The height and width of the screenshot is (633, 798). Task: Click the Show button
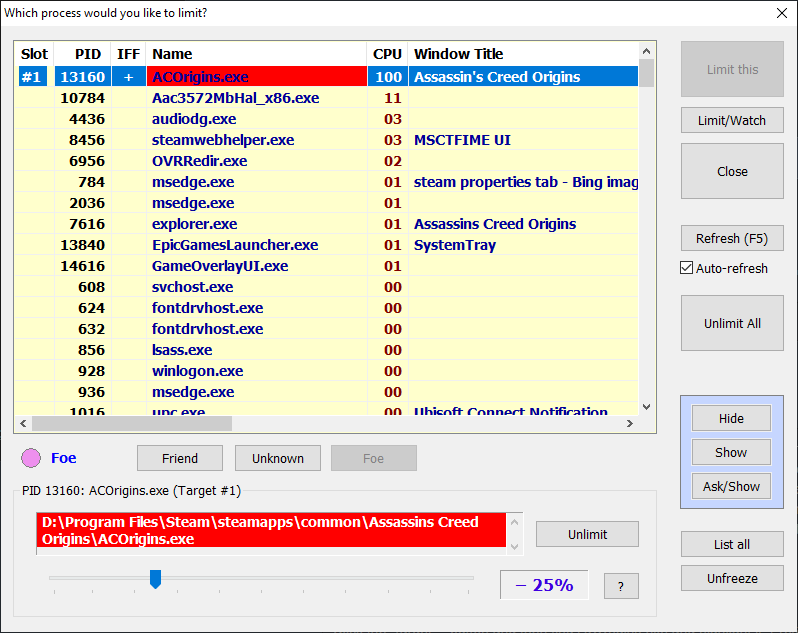pos(731,452)
